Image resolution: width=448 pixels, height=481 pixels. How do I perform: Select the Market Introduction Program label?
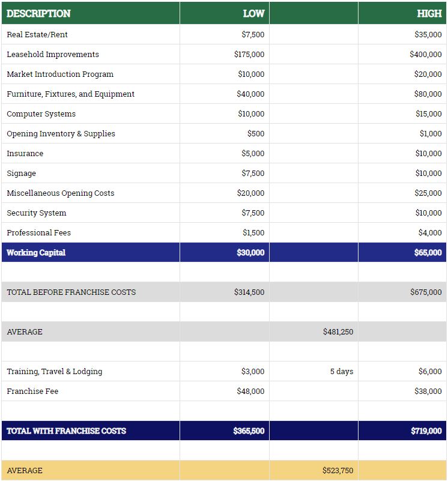[x=60, y=74]
